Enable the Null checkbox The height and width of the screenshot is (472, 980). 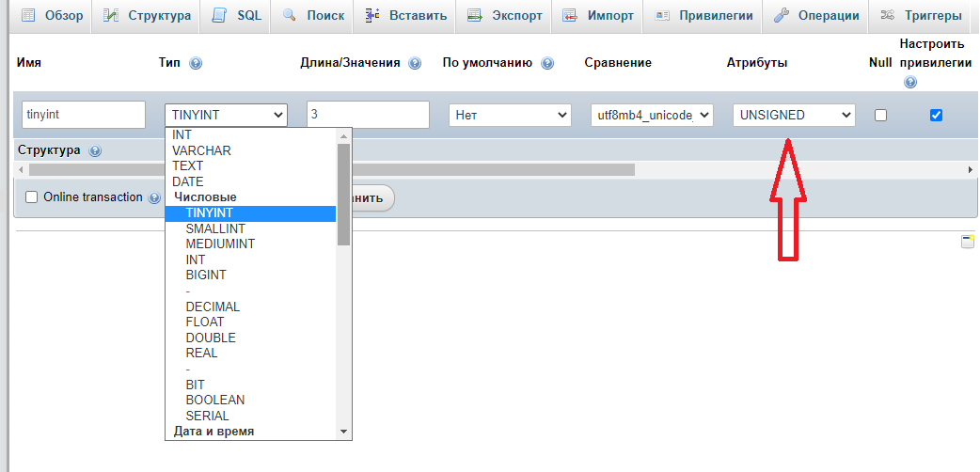(881, 115)
